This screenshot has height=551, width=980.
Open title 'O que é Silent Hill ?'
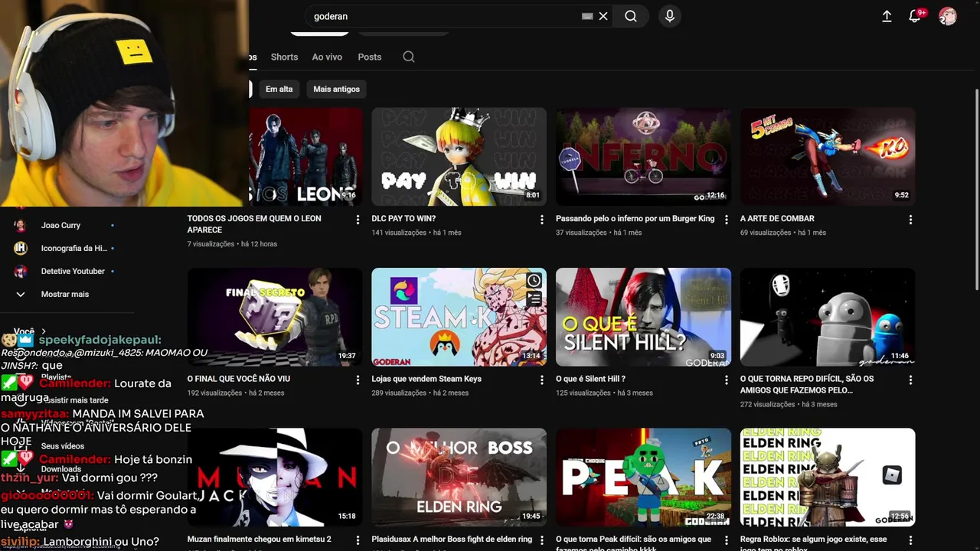pos(590,378)
